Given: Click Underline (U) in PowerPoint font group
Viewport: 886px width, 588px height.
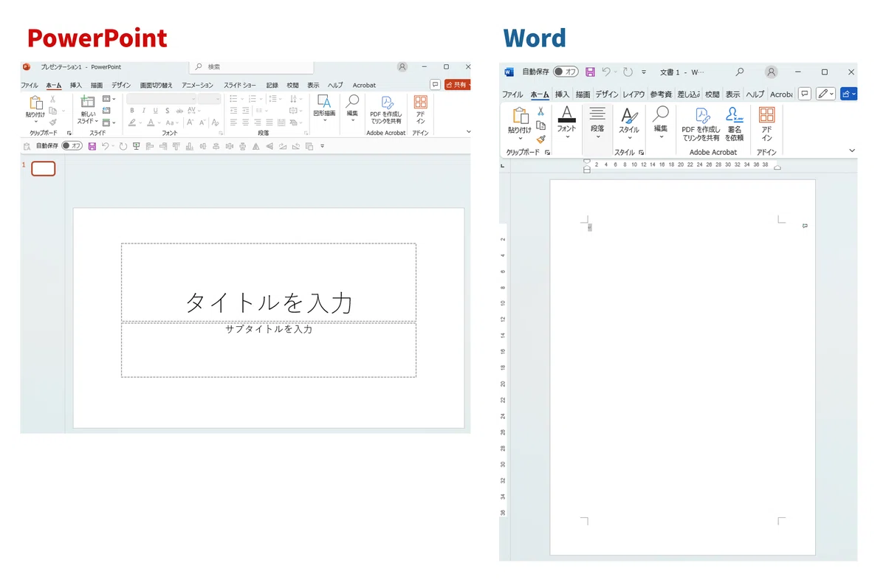Looking at the screenshot, I should [156, 111].
